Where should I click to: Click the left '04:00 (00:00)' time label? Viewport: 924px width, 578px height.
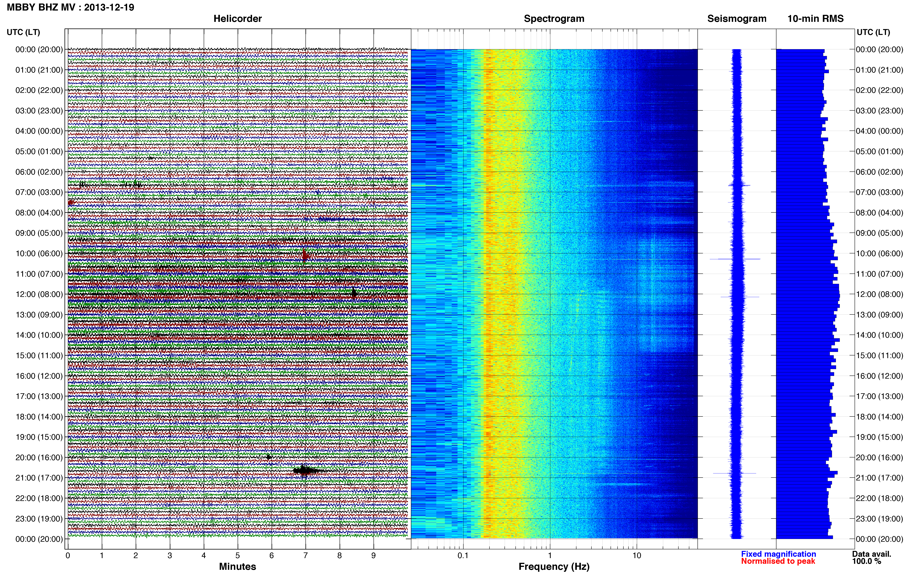[39, 131]
